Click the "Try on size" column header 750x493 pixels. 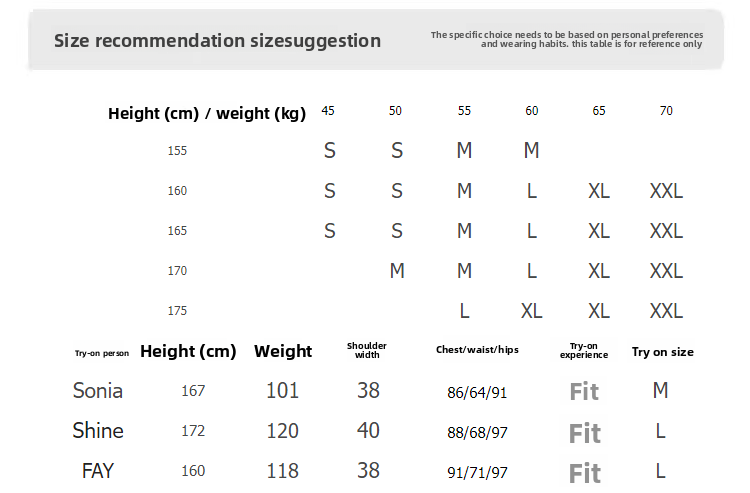pos(662,352)
